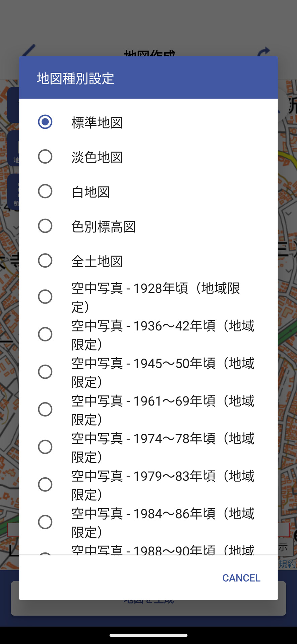Tap the 地図を生成 generate map button
This screenshot has width=297, height=644.
click(148, 599)
